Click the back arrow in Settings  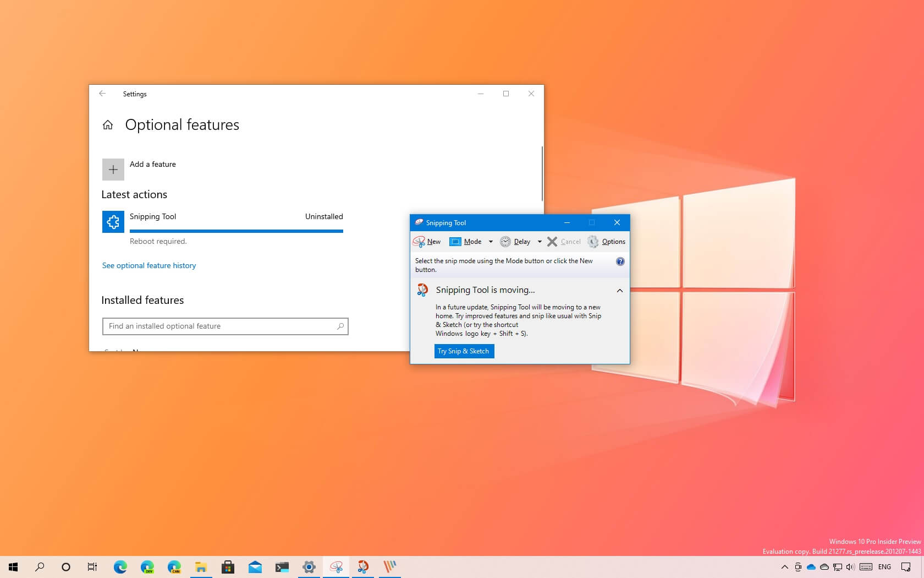(x=102, y=94)
